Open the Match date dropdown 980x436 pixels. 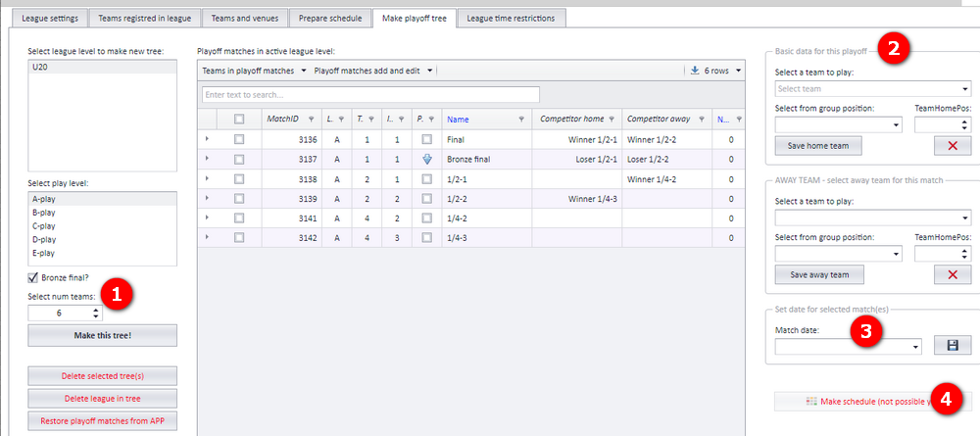point(848,346)
